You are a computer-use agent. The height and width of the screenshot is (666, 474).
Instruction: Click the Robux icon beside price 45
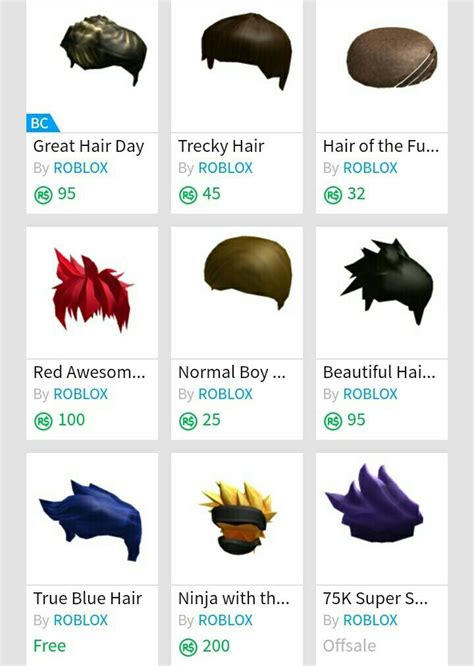click(x=188, y=195)
